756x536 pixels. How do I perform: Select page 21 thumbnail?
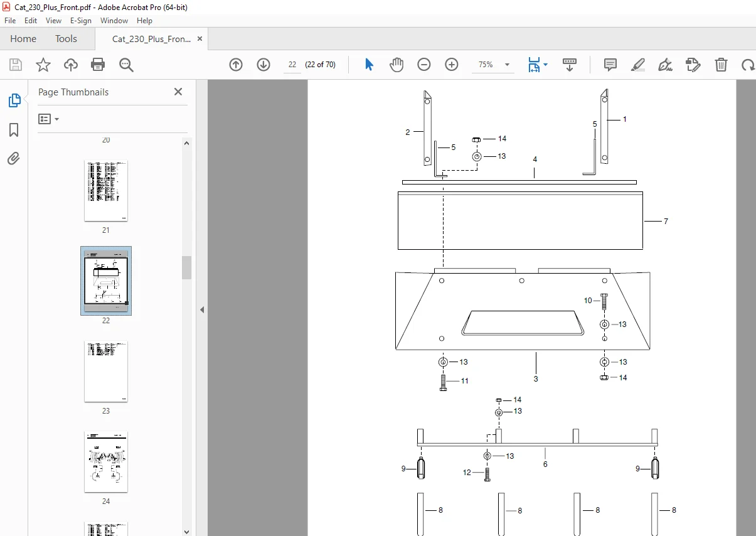(x=106, y=191)
